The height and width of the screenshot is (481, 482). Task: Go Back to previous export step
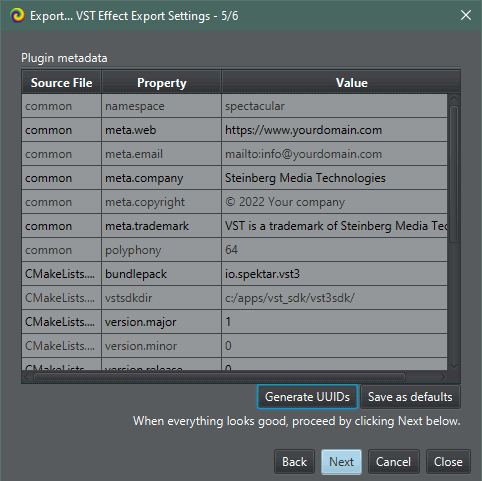tap(294, 462)
